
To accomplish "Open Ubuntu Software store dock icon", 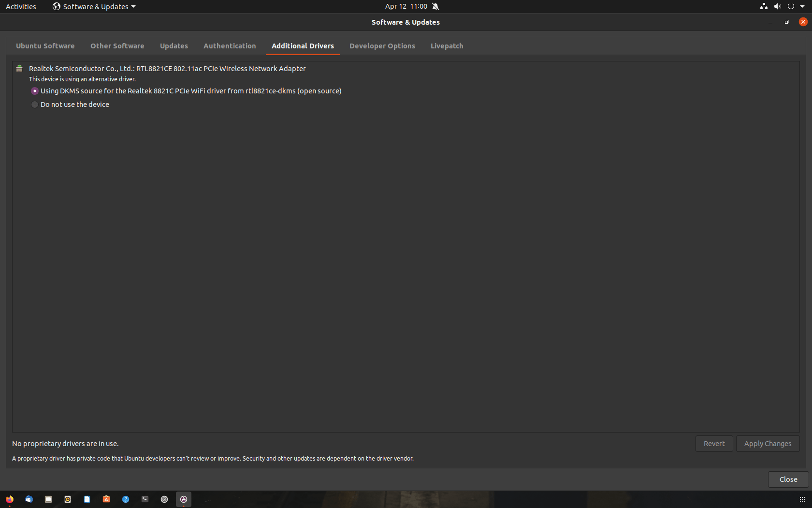I will coord(106,499).
